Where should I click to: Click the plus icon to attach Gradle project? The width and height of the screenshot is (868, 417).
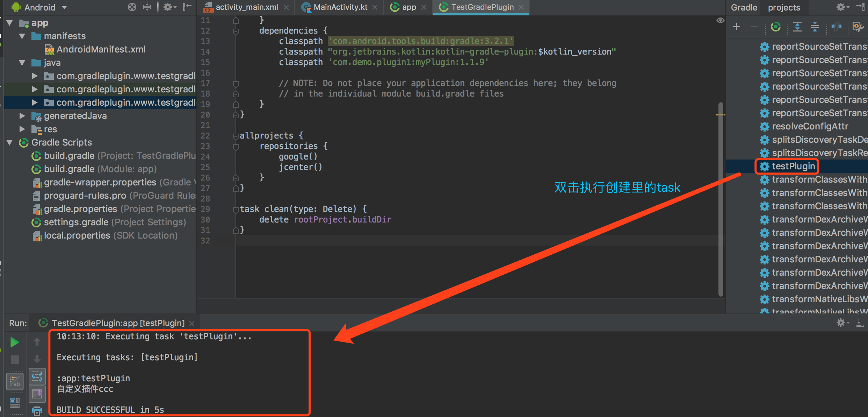737,27
